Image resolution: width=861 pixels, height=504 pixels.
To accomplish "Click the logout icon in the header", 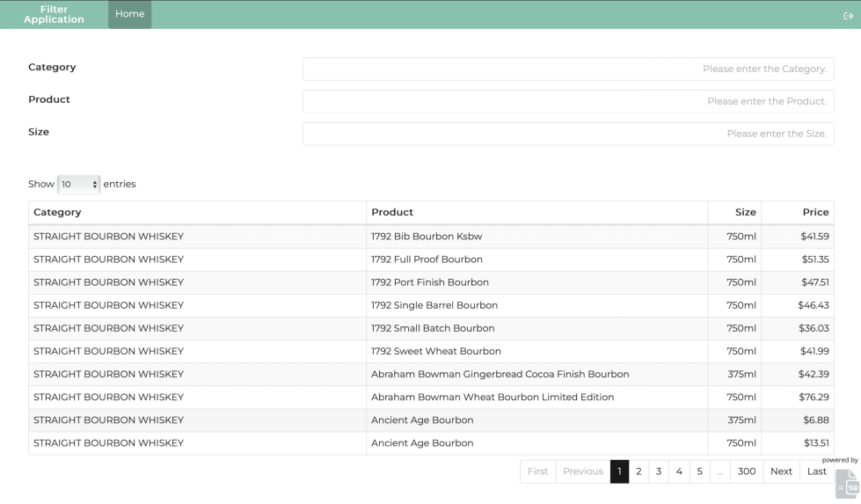I will point(848,15).
